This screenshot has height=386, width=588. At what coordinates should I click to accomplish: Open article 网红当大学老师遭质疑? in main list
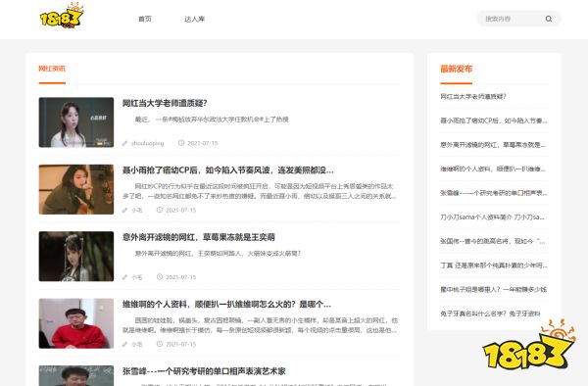(x=165, y=103)
